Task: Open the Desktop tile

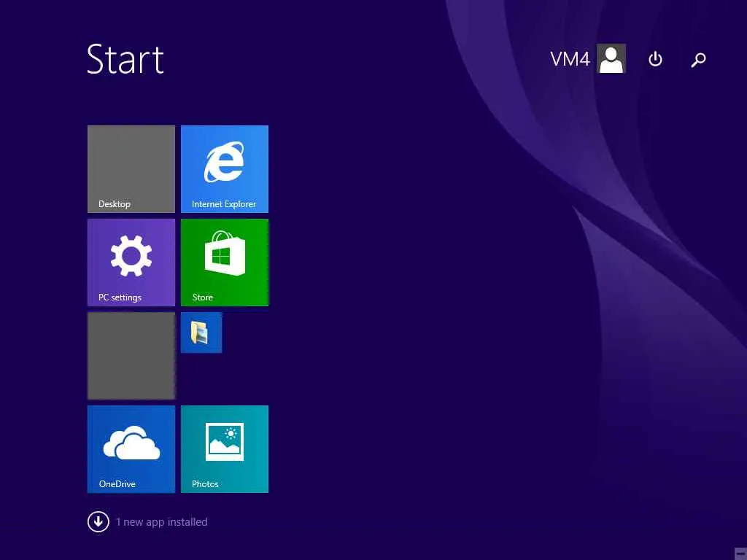Action: point(131,169)
